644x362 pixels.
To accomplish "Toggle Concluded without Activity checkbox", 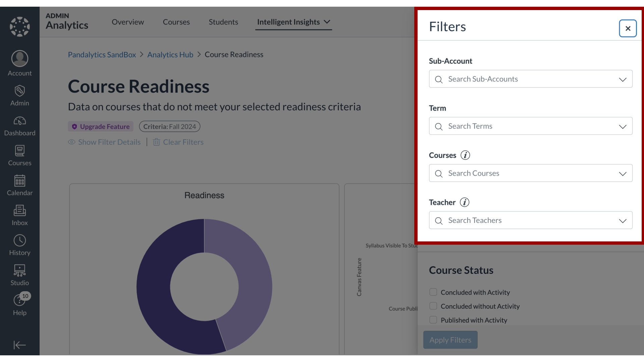I will [433, 306].
